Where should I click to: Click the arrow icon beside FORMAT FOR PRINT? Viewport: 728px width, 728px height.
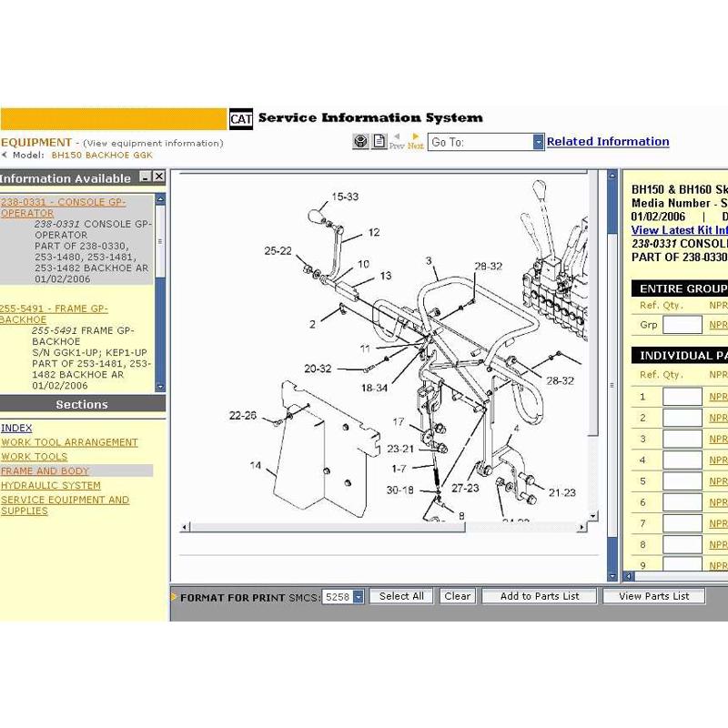tap(174, 597)
